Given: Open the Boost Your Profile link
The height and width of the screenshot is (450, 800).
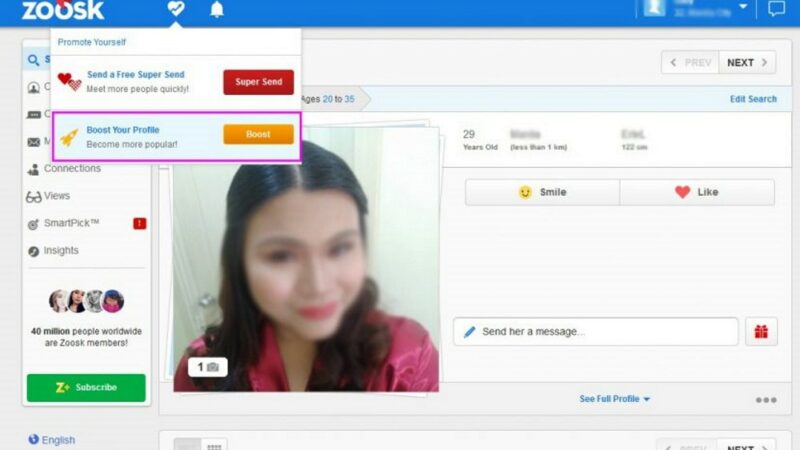Looking at the screenshot, I should (123, 130).
